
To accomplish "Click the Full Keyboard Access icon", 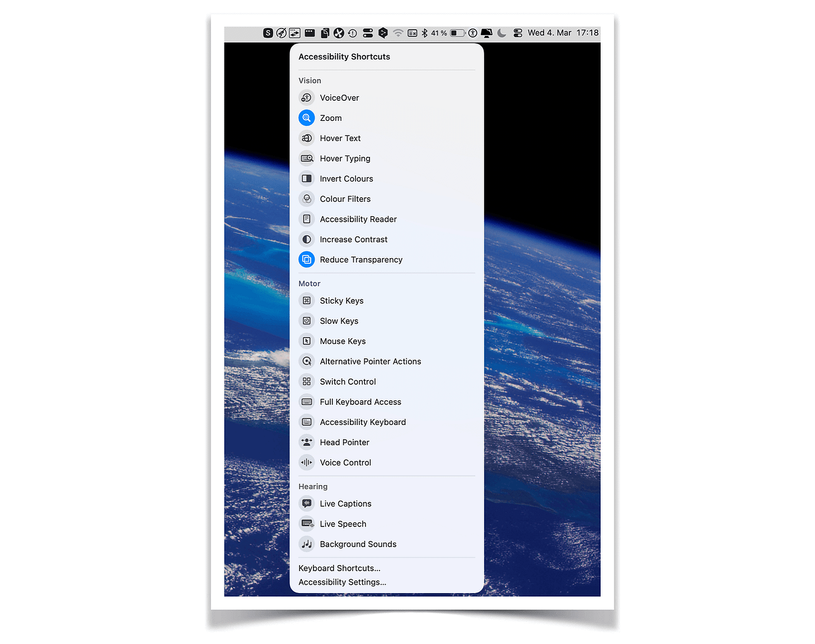I will tap(306, 402).
